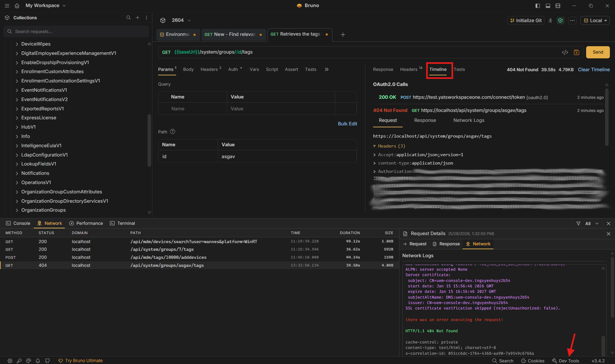Open Cookies in the status bar
The width and height of the screenshot is (615, 364).
point(533,361)
